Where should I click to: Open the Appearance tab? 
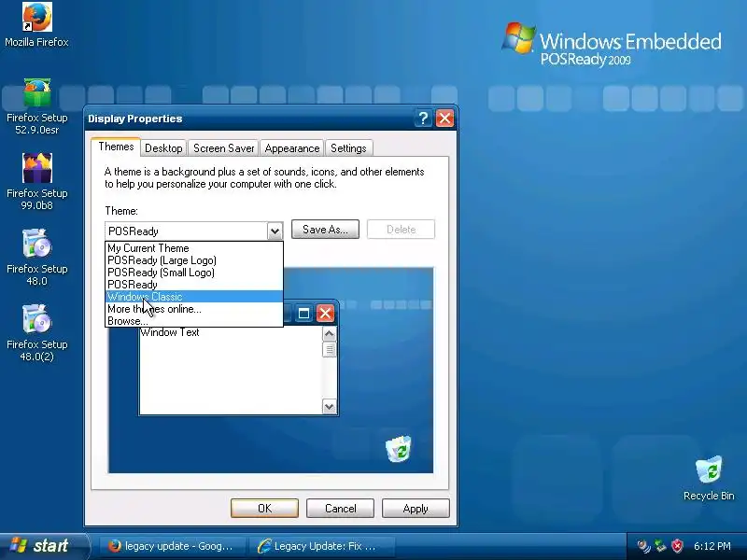coord(292,148)
